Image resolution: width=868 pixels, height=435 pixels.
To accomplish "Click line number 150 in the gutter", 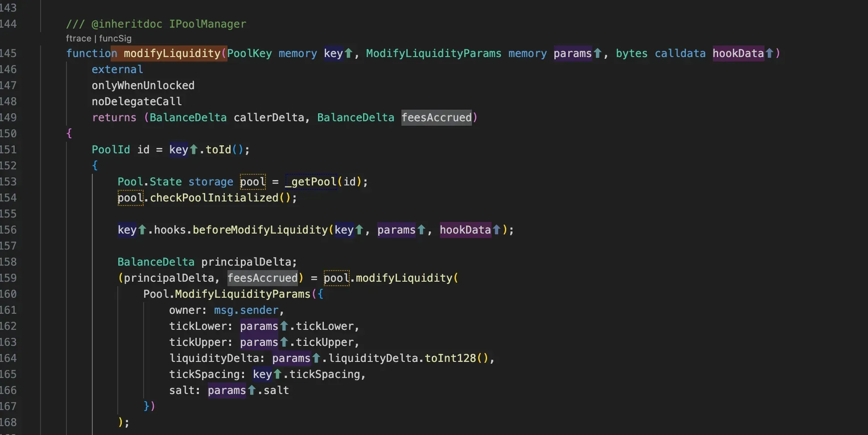I will (x=8, y=134).
